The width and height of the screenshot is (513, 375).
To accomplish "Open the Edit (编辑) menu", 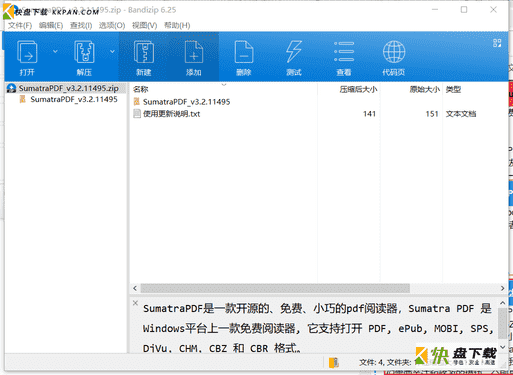I will 51,25.
